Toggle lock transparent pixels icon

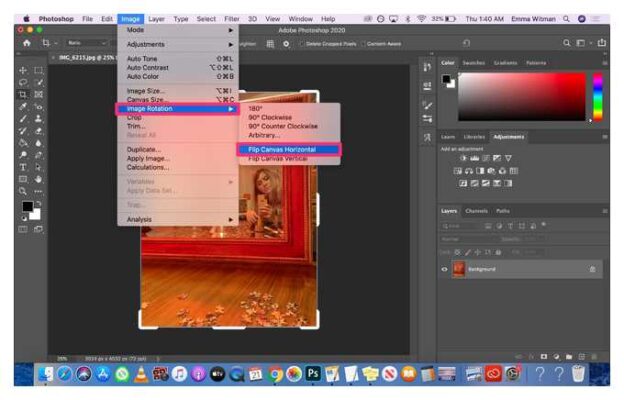coord(458,252)
